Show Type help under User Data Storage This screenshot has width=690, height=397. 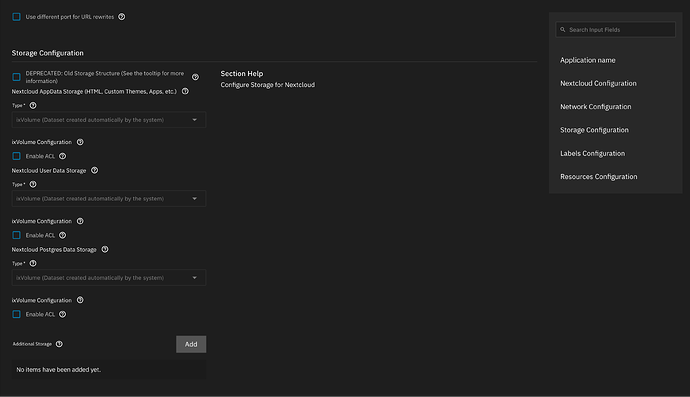(x=33, y=184)
